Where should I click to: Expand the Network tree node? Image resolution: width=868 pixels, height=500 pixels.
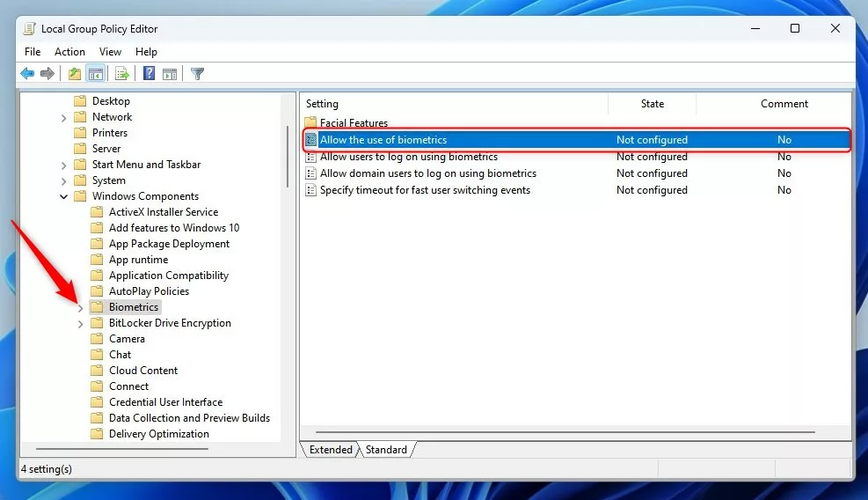[x=63, y=117]
